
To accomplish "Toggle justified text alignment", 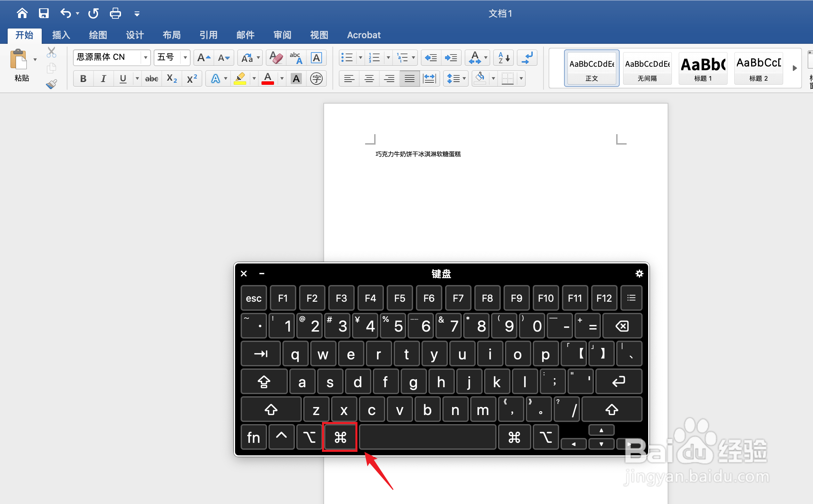I will coord(409,79).
